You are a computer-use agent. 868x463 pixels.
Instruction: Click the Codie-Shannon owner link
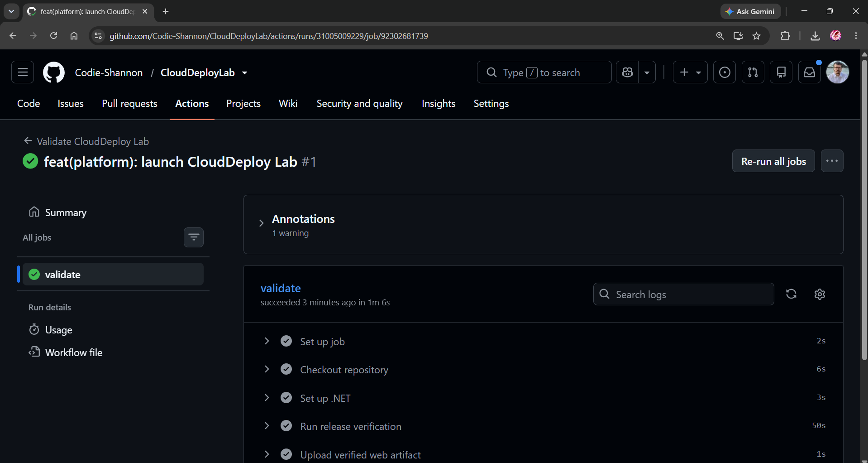coord(109,72)
